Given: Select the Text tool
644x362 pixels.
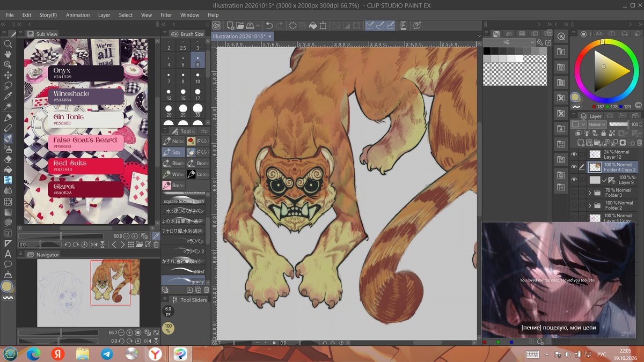Looking at the screenshot, I should [x=8, y=254].
